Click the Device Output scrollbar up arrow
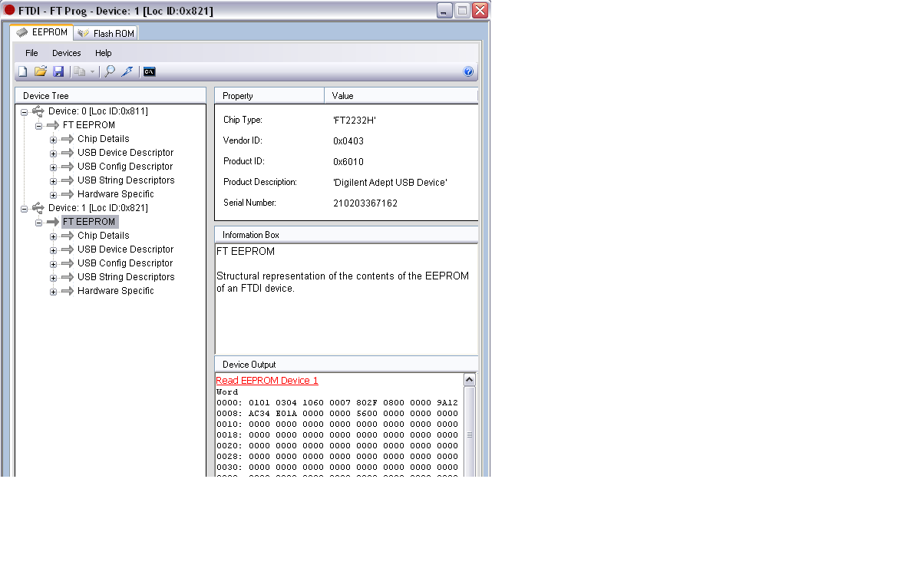This screenshot has width=921, height=588. coord(470,380)
